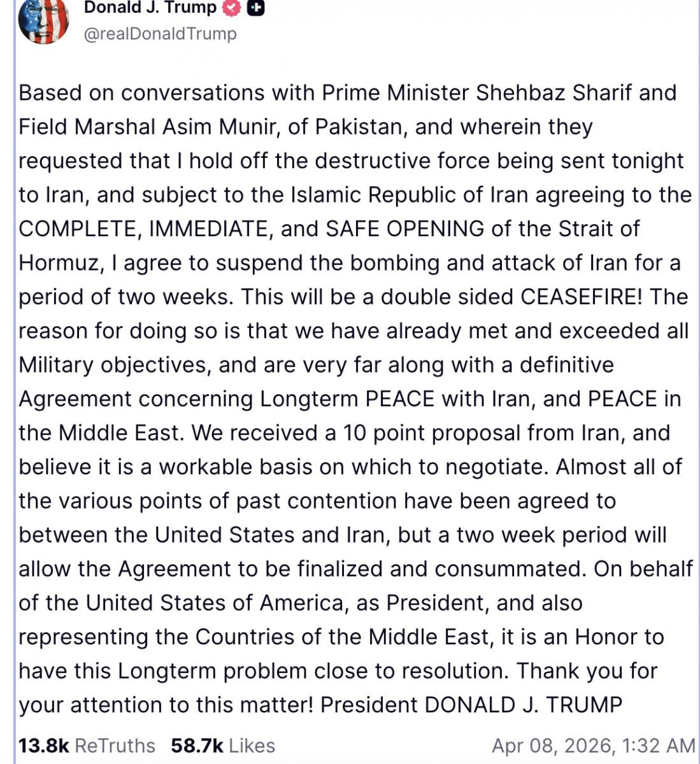This screenshot has width=700, height=764.
Task: Click the 58.7k Likes count number
Action: click(x=197, y=746)
